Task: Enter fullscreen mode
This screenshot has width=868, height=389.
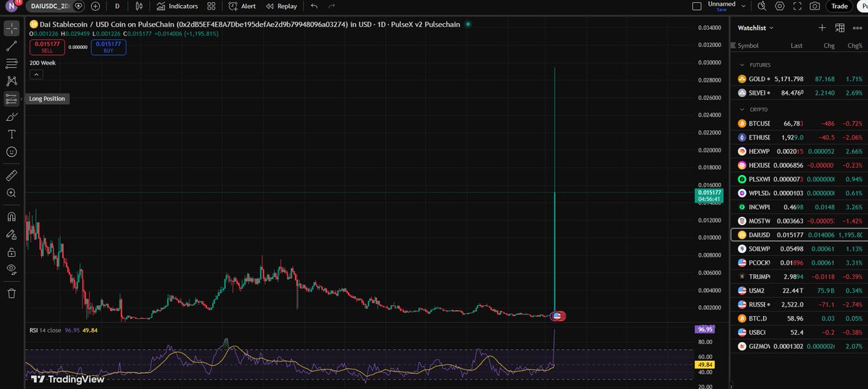Action: 797,6
